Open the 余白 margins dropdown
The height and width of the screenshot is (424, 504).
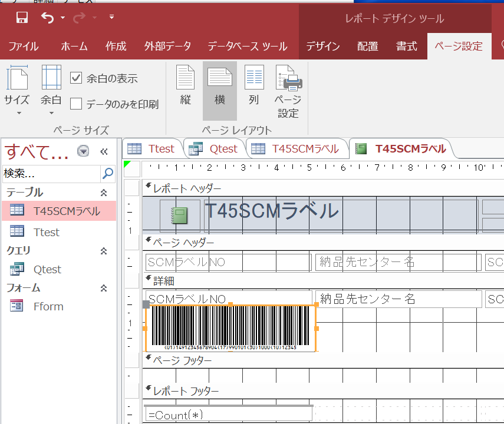coord(51,90)
